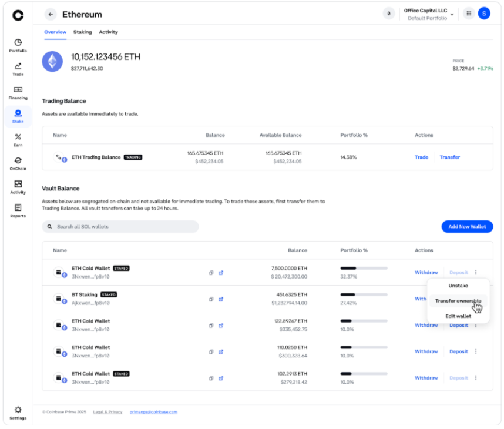This screenshot has height=429, width=504.
Task: Open Trade in the sidebar
Action: pyautogui.click(x=18, y=69)
